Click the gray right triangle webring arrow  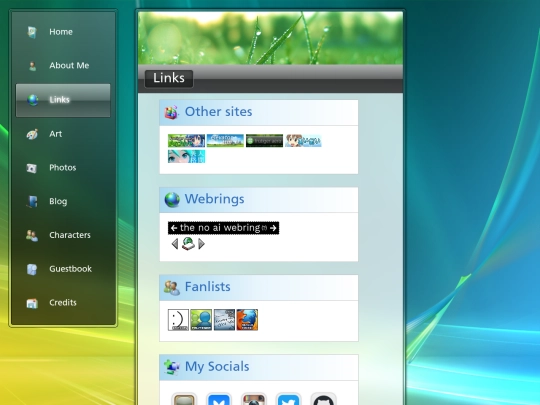(202, 244)
